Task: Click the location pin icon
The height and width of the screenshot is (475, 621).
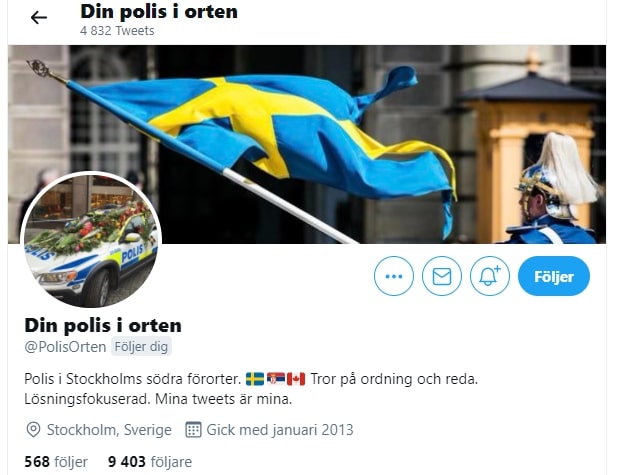Action: (33, 430)
